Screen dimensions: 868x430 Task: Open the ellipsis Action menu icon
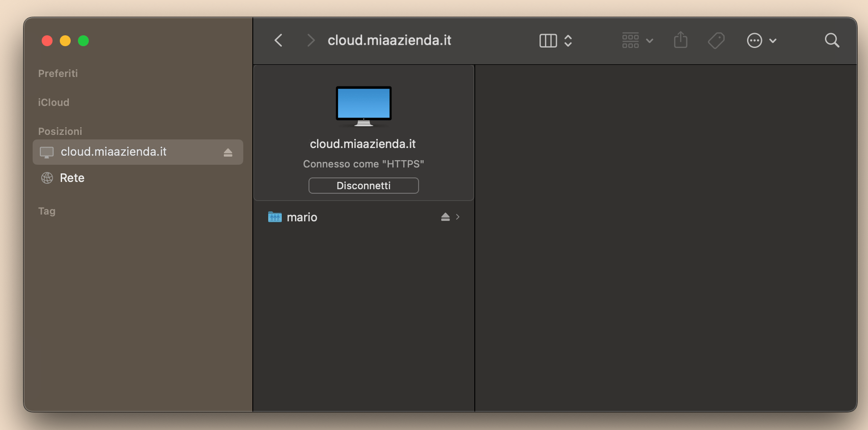tap(754, 41)
